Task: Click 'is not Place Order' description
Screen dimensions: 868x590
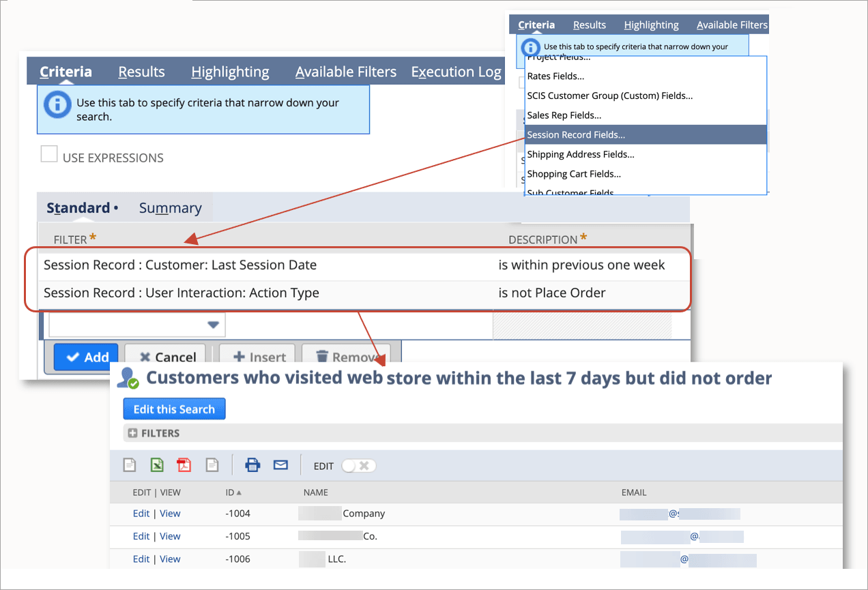Action: tap(552, 293)
